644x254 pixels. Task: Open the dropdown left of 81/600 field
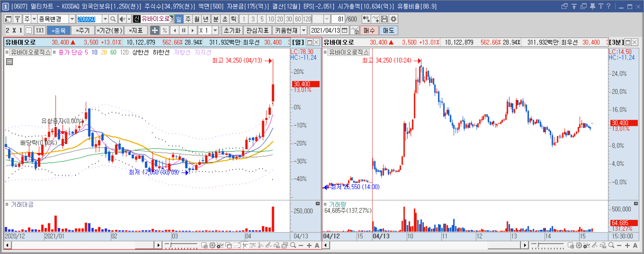click(x=327, y=19)
